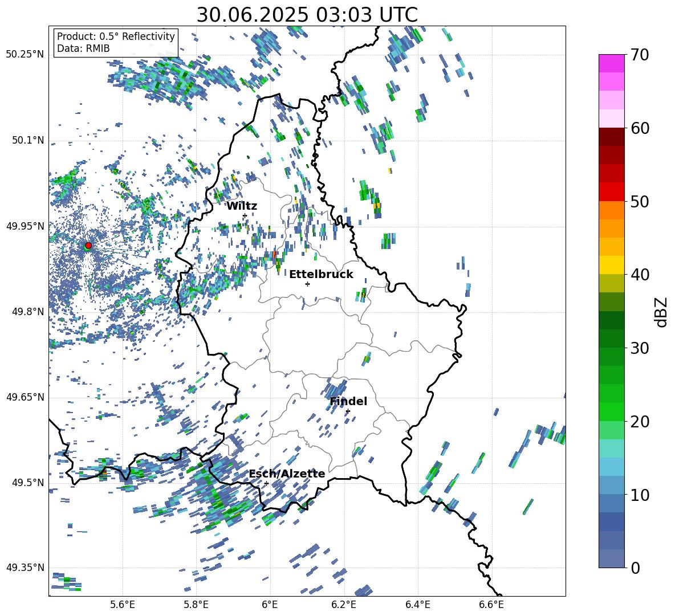Click the colorbar tick value 60
This screenshot has width=675, height=616.
[x=640, y=128]
